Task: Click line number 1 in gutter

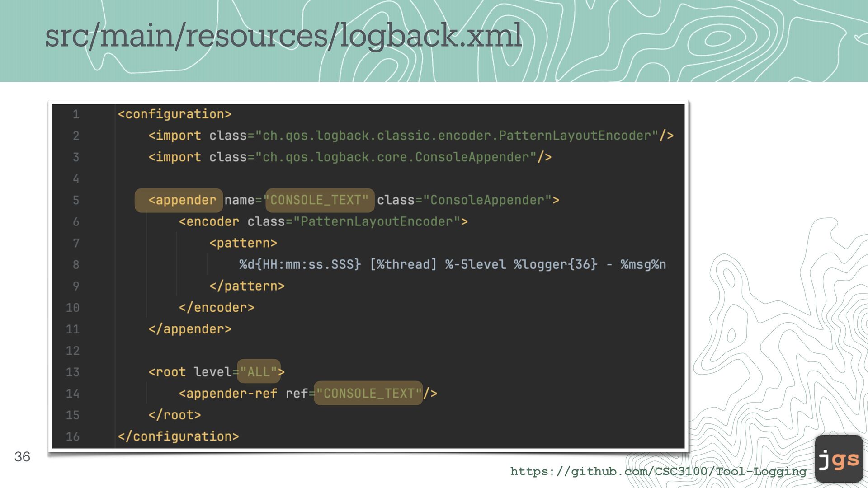Action: (76, 114)
